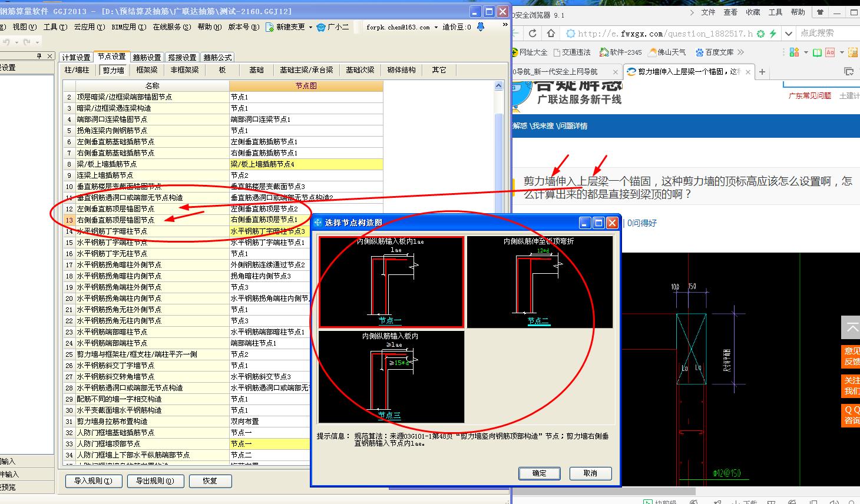Switch to the 箍筋设置 tab
The width and height of the screenshot is (860, 504).
pos(147,57)
